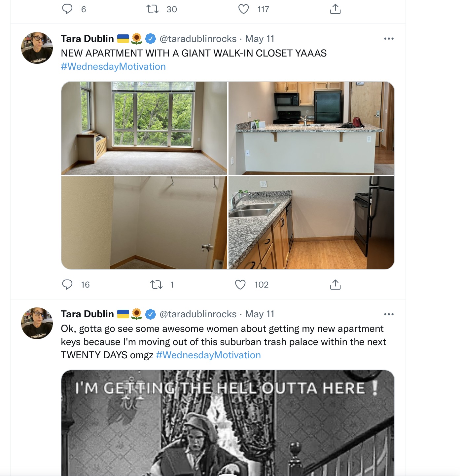View the kitchen counter with fridge photo
The image size is (460, 476).
[311, 128]
